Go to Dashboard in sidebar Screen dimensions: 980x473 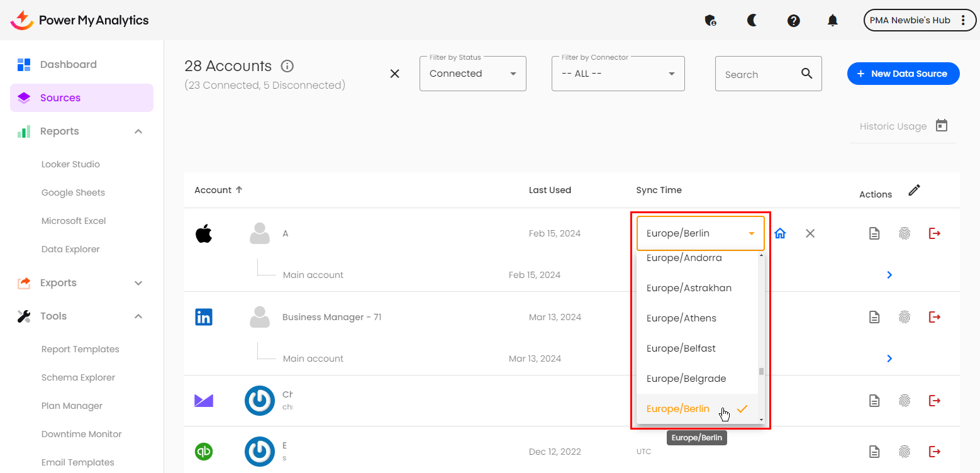[68, 64]
